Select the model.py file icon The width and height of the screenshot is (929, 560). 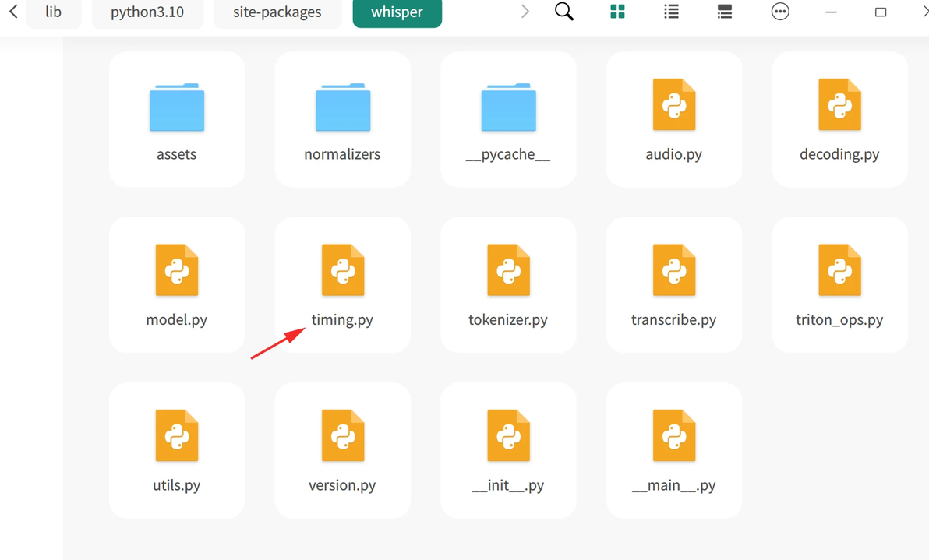tap(177, 270)
